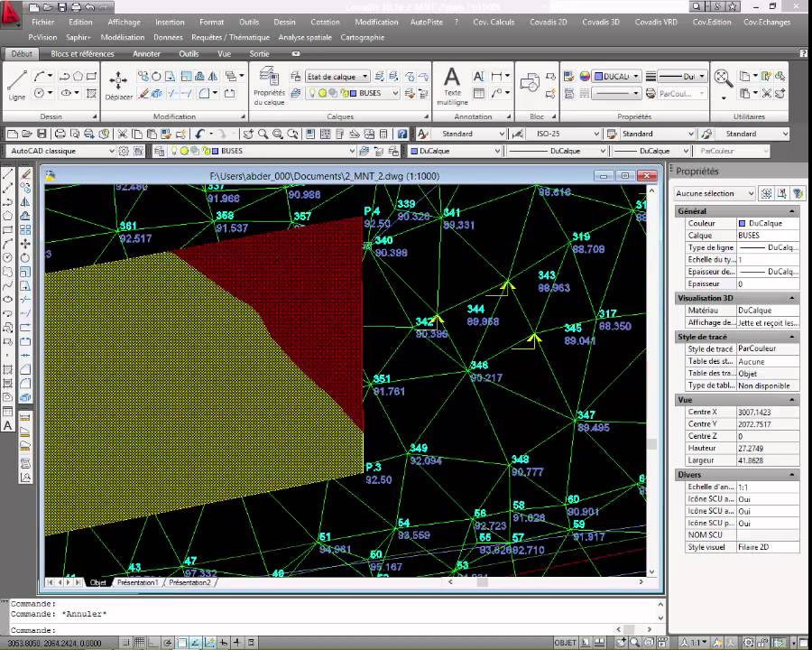
Task: Click the layer manager icon on Calques toolbar
Action: point(160,151)
